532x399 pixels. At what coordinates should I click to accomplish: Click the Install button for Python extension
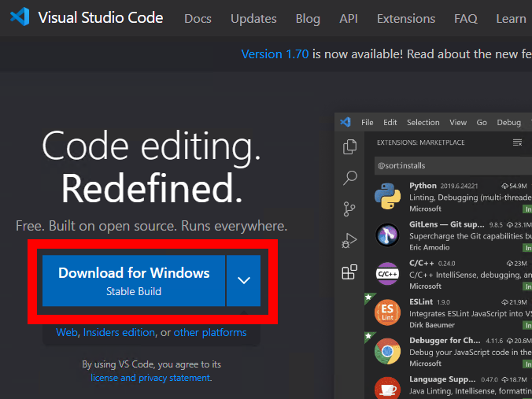point(527,209)
